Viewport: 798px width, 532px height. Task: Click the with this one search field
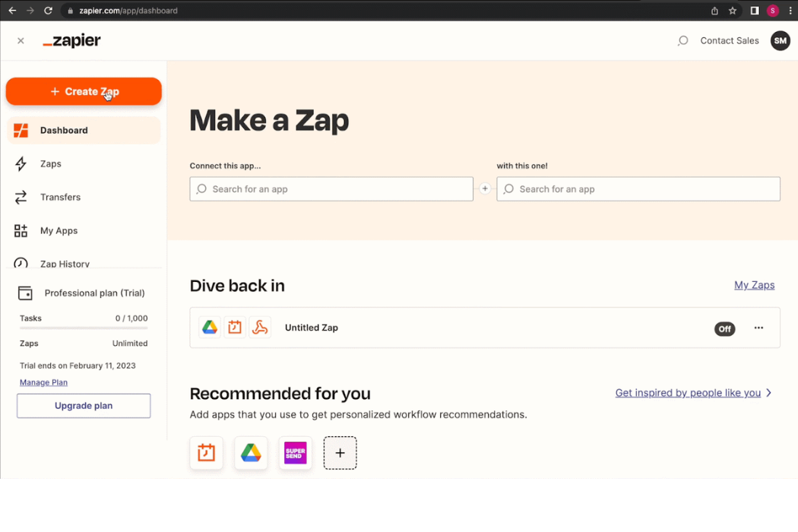[638, 189]
